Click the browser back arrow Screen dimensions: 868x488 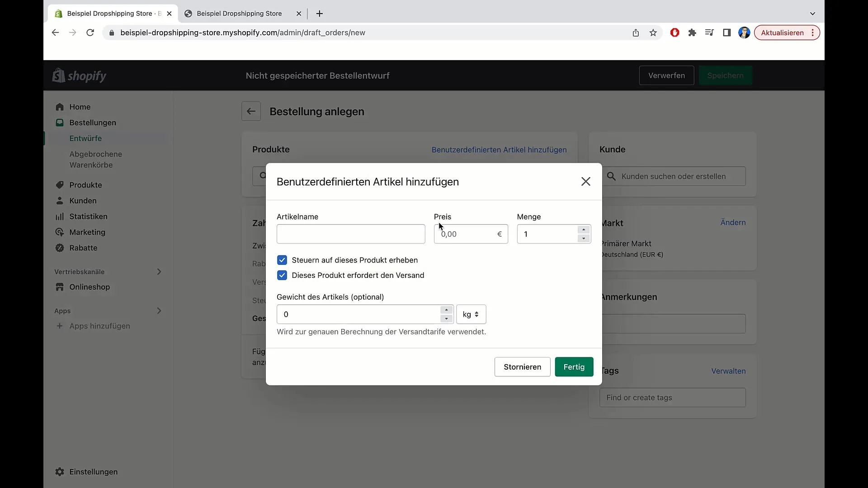point(55,33)
